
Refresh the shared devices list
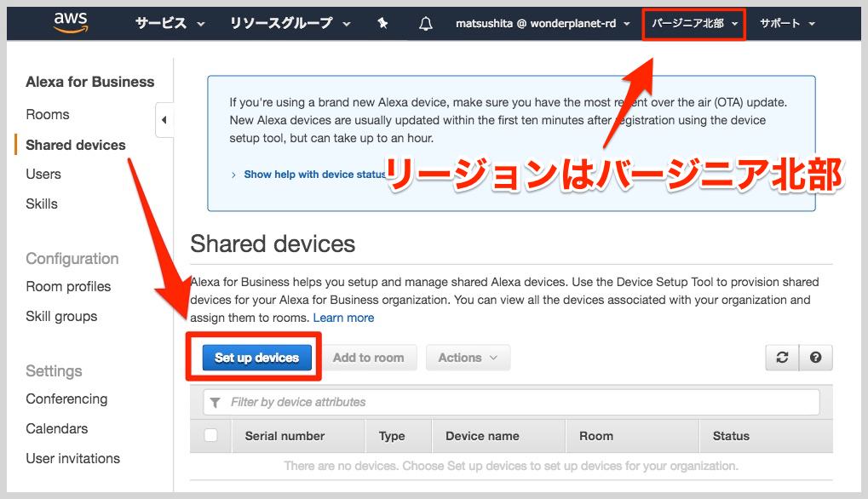click(782, 358)
